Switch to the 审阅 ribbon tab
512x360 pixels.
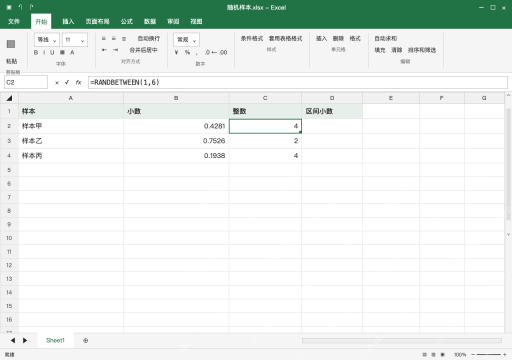point(173,21)
